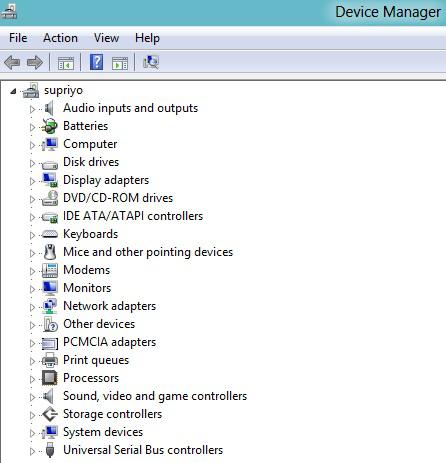Image resolution: width=446 pixels, height=463 pixels.
Task: Click the Computer category icon
Action: (50, 144)
